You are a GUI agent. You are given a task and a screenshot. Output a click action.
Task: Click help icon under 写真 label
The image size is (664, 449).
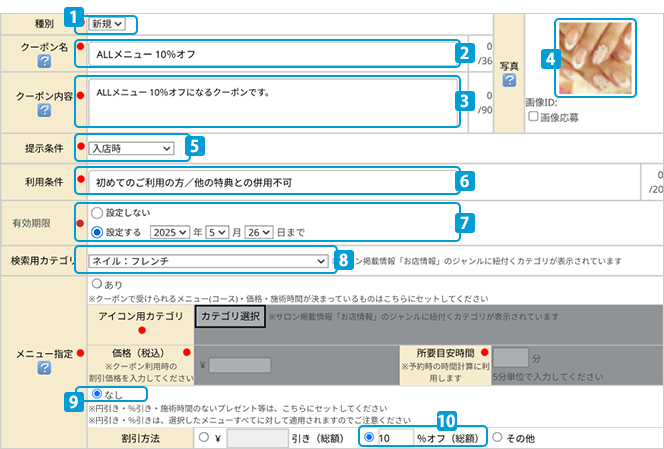coord(510,80)
